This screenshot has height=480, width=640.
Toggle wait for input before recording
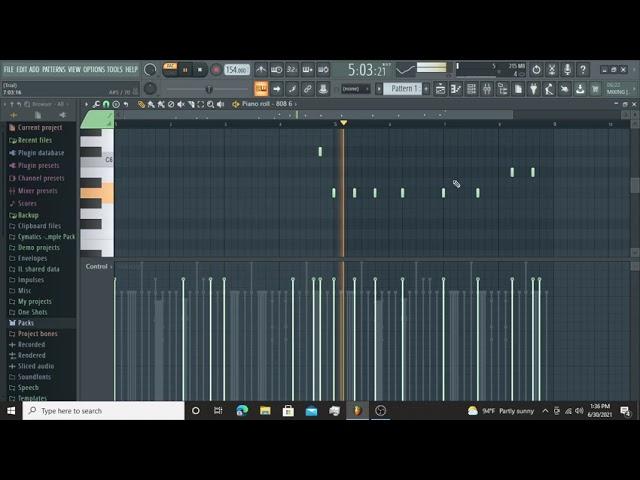pos(276,70)
